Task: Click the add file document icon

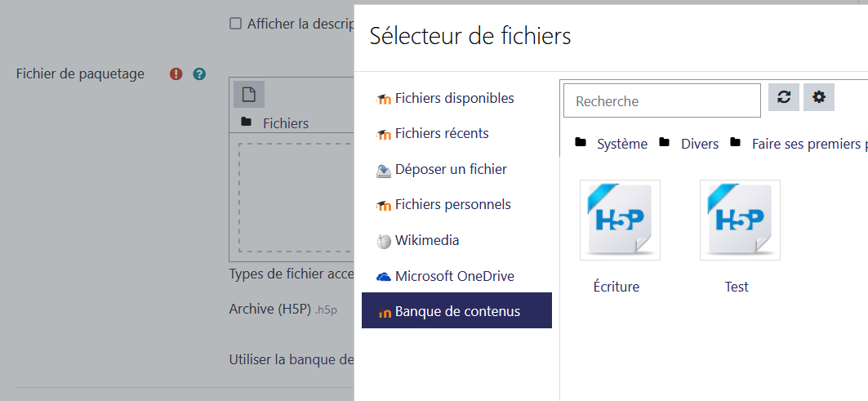Action: (248, 94)
